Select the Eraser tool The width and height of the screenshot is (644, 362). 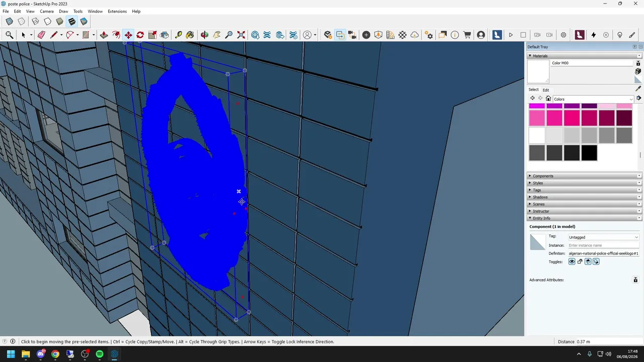click(41, 35)
